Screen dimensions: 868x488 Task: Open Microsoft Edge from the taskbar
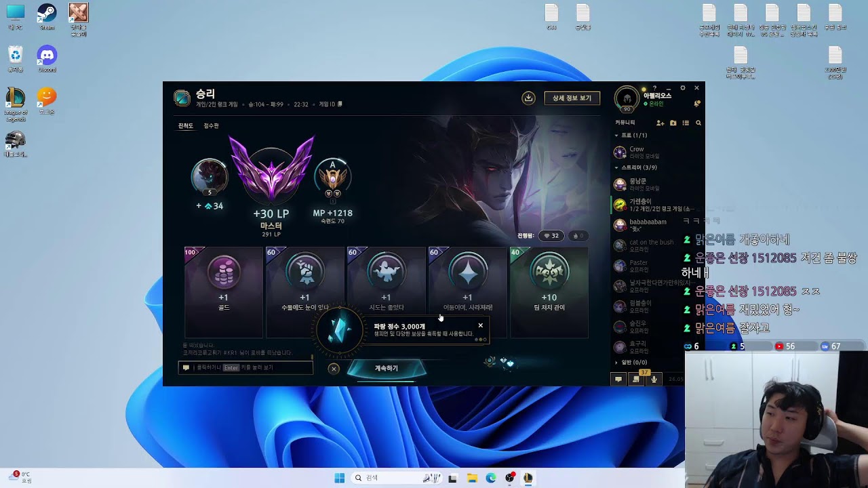(x=491, y=478)
